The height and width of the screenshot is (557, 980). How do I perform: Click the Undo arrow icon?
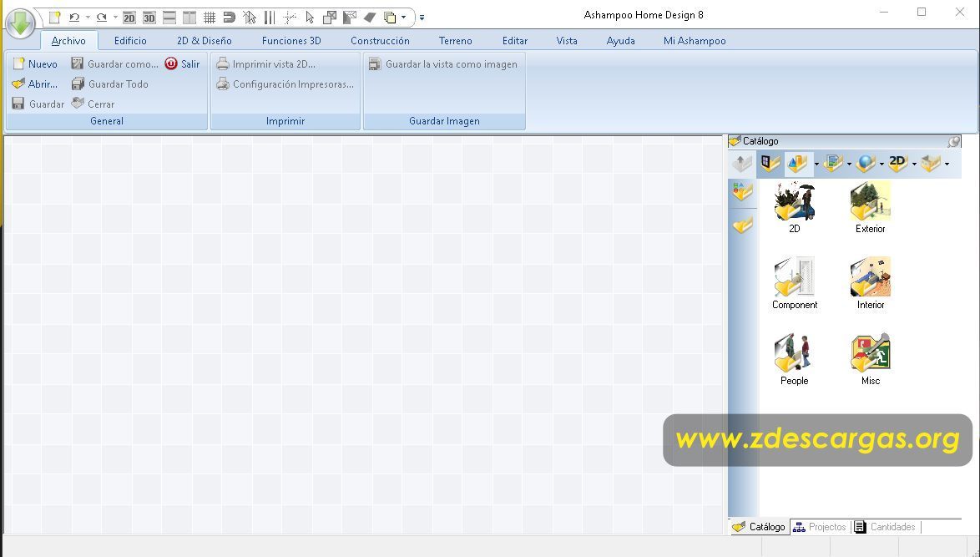coord(73,18)
